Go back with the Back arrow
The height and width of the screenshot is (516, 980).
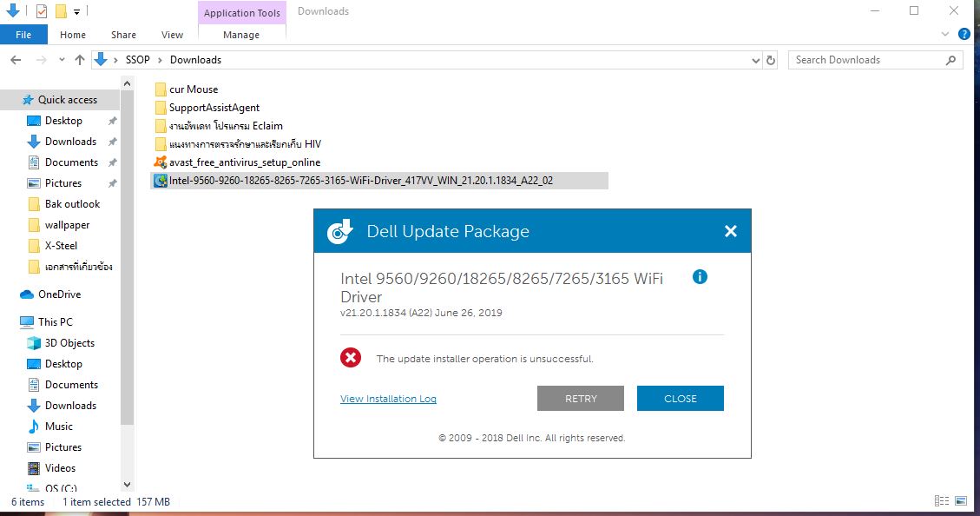tap(16, 60)
